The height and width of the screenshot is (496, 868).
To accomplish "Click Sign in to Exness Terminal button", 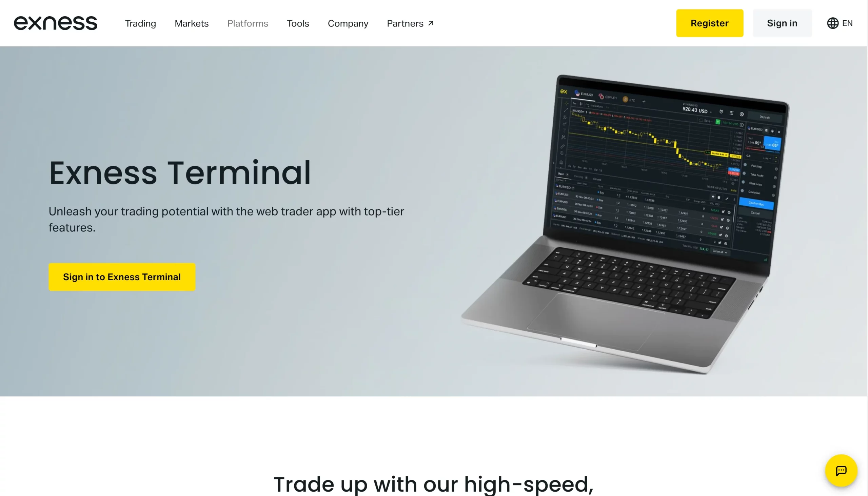I will pyautogui.click(x=122, y=277).
